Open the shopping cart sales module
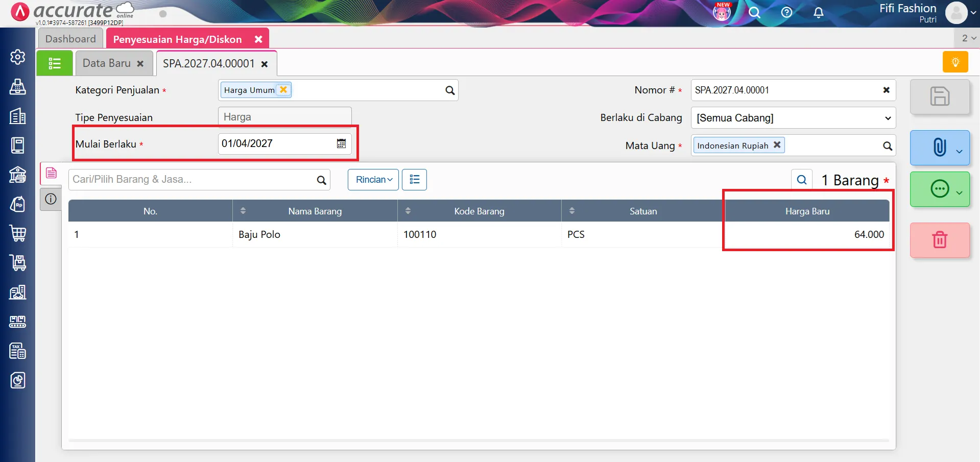 (x=18, y=233)
